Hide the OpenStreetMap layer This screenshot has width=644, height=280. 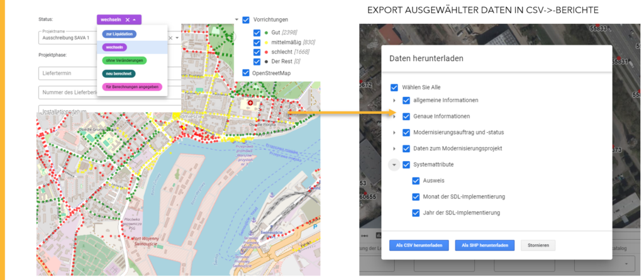[246, 73]
